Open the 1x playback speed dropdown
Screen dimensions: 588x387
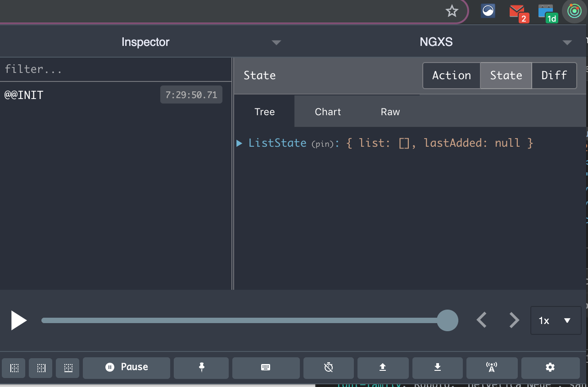point(556,320)
